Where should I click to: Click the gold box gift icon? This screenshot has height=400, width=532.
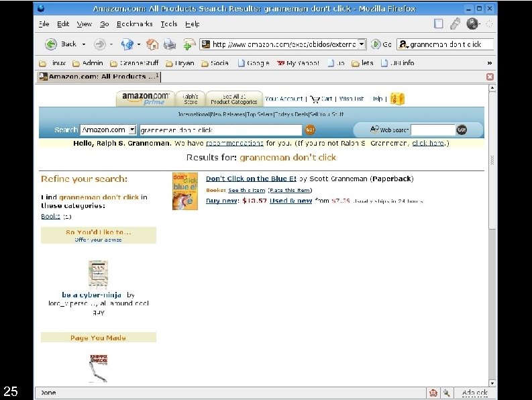coord(397,99)
